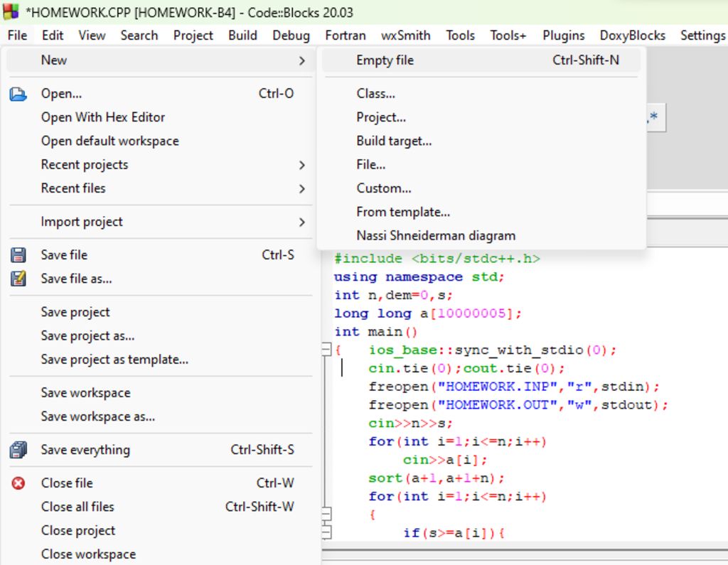
Task: Click the Save file floppy disk icon
Action: tap(18, 255)
